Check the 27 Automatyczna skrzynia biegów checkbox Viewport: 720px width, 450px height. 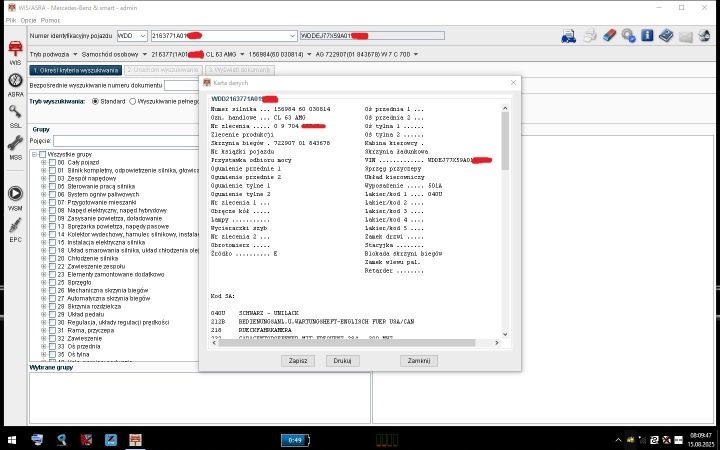click(52, 298)
